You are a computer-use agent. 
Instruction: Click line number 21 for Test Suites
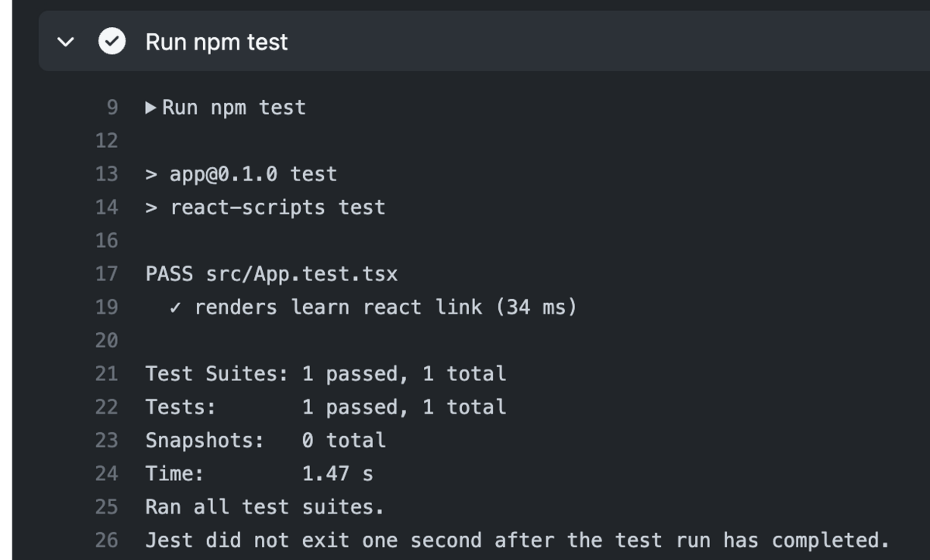pos(106,374)
